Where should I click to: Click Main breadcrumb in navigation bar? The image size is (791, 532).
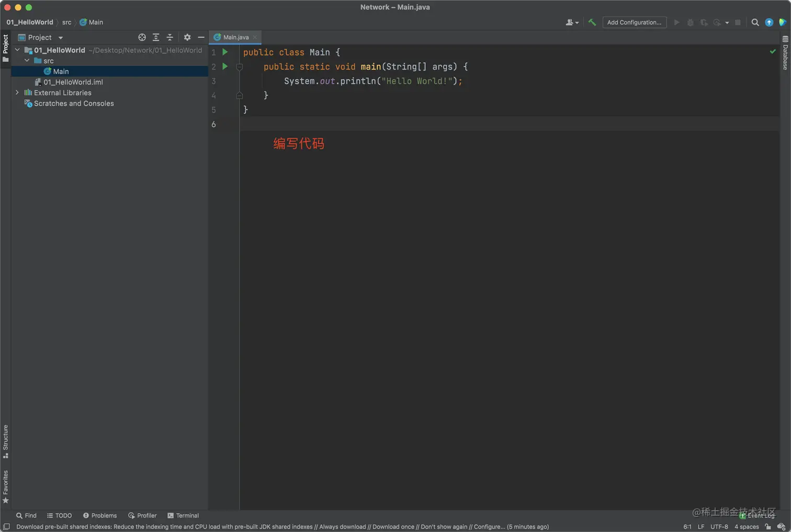pyautogui.click(x=92, y=22)
